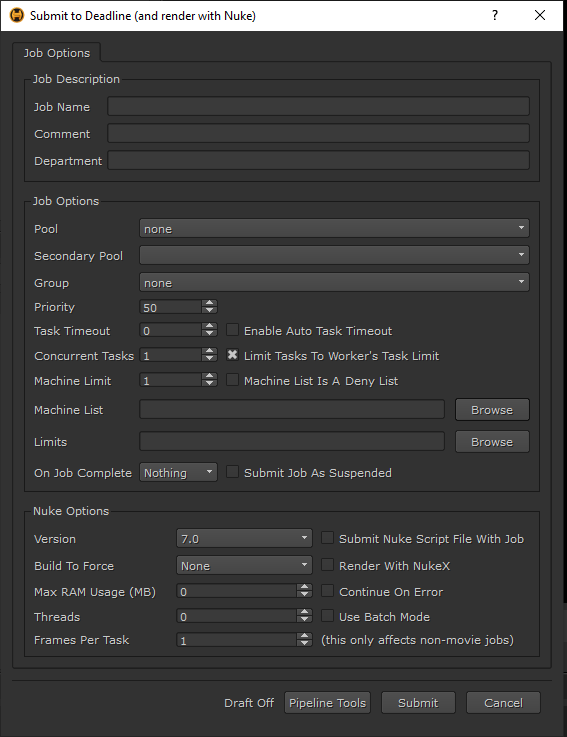This screenshot has width=567, height=737.
Task: Open the Group dropdown
Action: pyautogui.click(x=334, y=282)
